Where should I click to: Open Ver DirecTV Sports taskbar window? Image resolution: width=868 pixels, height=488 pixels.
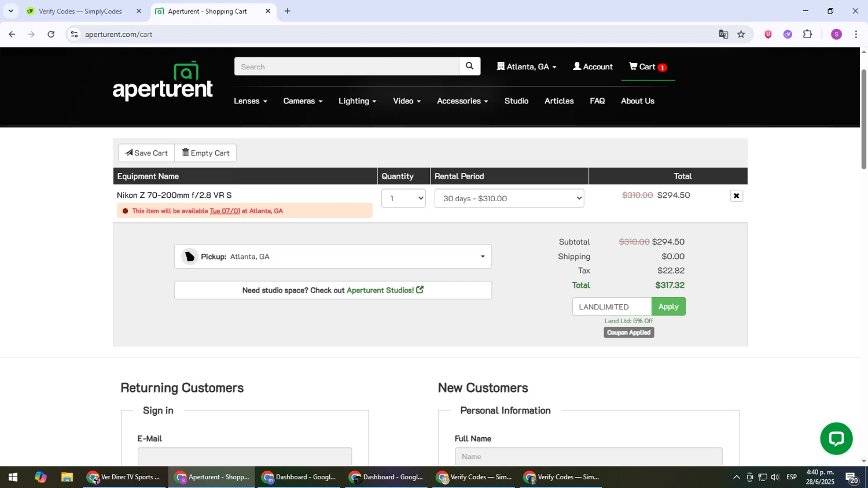click(124, 478)
